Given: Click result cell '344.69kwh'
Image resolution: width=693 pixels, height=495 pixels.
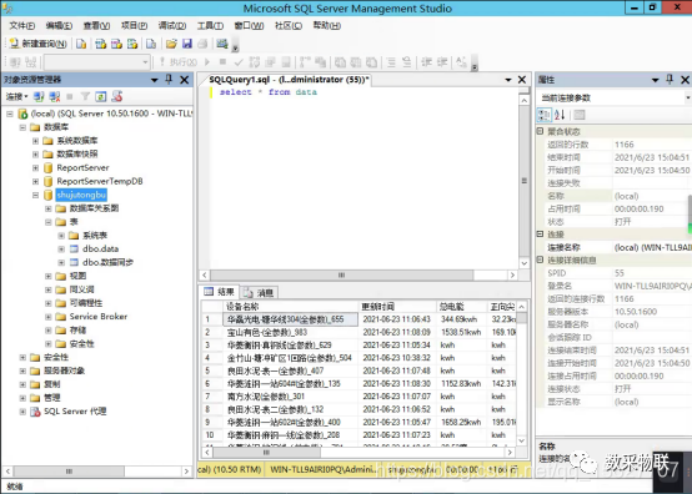Looking at the screenshot, I should pos(459,319).
